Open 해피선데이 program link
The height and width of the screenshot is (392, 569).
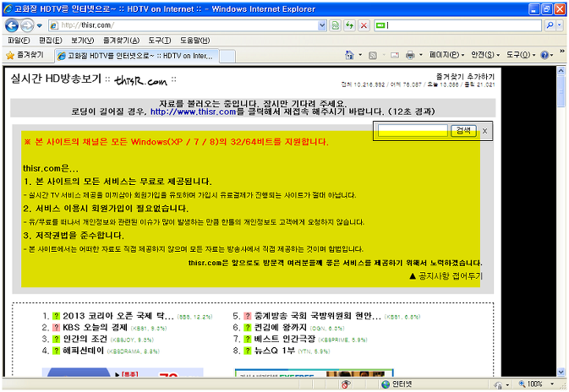[83, 351]
